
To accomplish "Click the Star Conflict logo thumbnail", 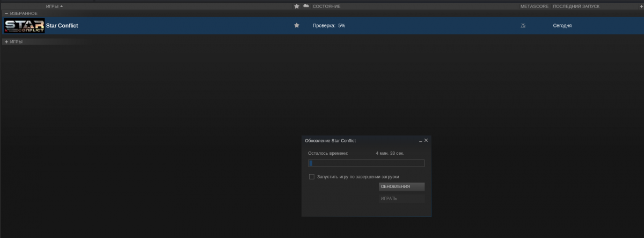I will pos(24,26).
